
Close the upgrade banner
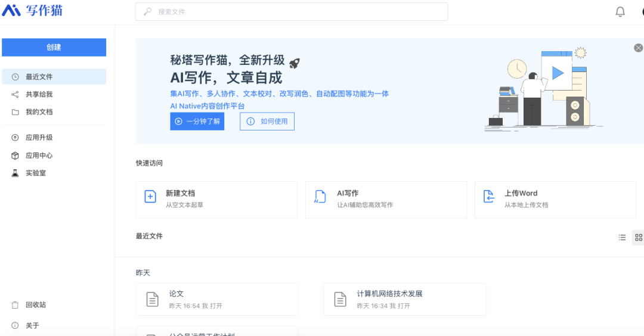coord(638,48)
